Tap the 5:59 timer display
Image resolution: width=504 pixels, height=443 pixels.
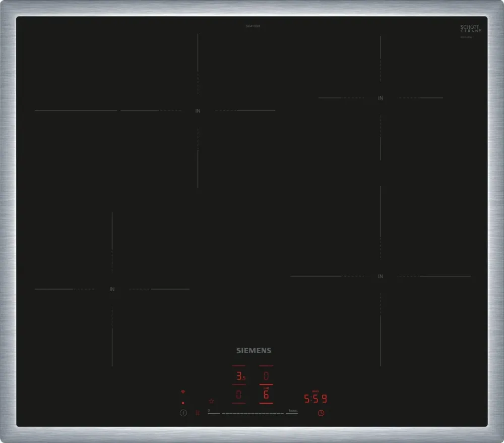point(315,399)
